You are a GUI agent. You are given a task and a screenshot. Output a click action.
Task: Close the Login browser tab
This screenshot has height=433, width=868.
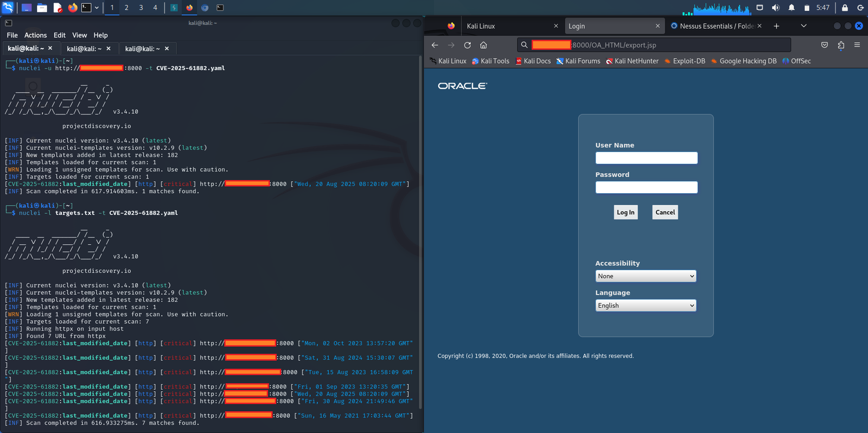click(x=658, y=26)
